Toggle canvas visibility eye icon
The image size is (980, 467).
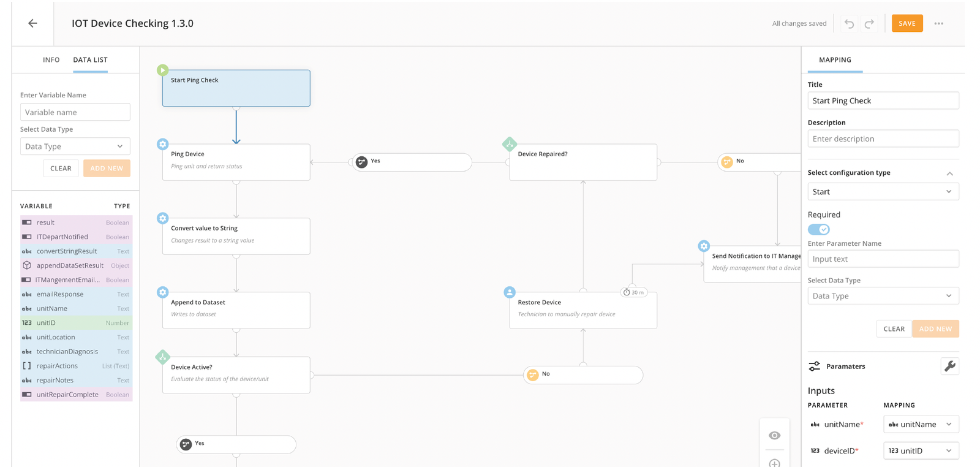pyautogui.click(x=775, y=435)
